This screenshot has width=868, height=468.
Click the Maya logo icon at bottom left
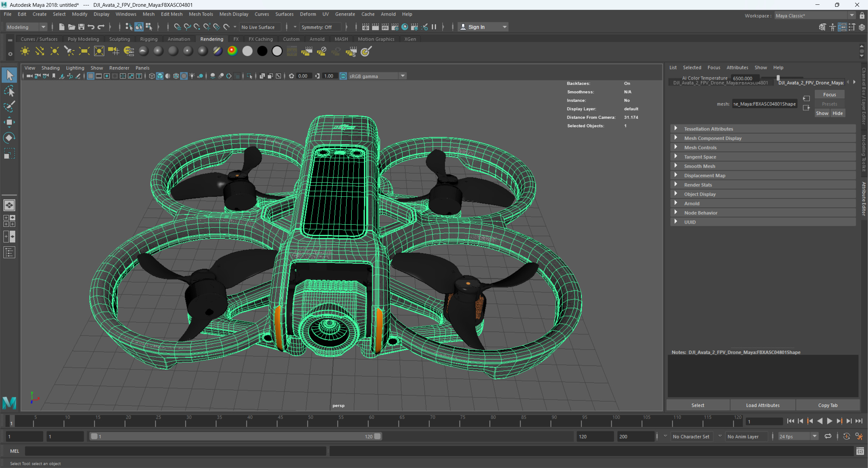pyautogui.click(x=9, y=403)
